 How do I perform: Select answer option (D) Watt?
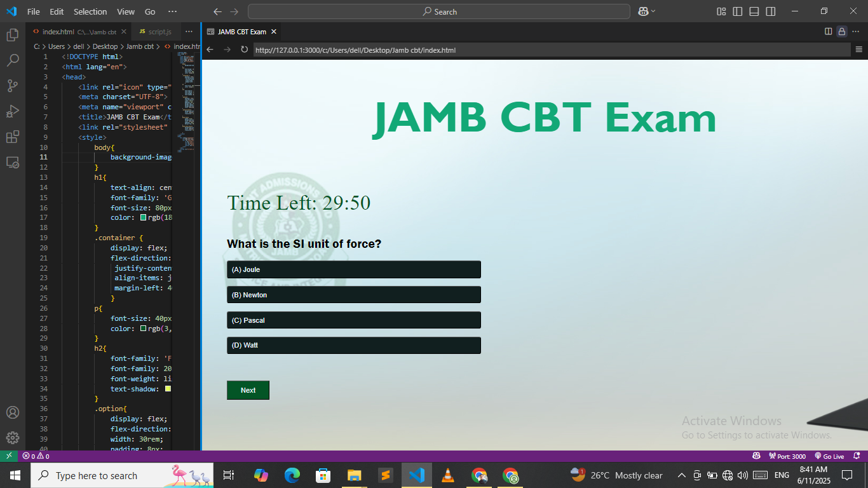click(x=354, y=345)
